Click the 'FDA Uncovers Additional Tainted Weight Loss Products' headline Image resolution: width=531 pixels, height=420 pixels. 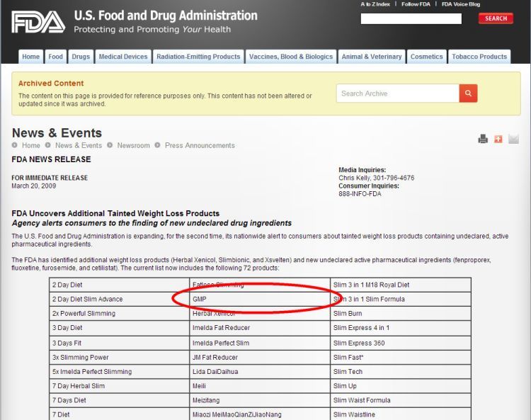tap(115, 213)
